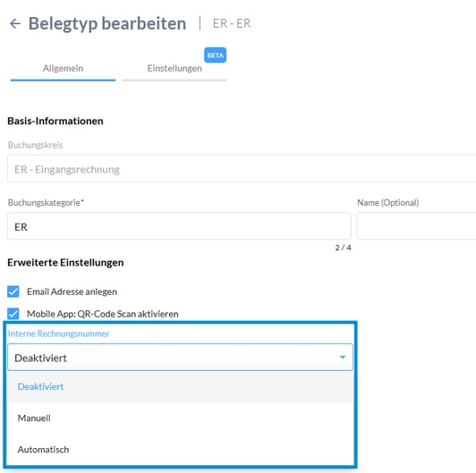
Task: Switch to the Allgemein tab
Action: tap(63, 69)
